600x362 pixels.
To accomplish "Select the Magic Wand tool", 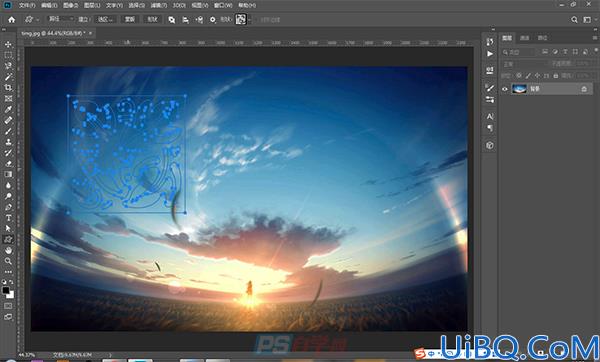I will pyautogui.click(x=8, y=77).
